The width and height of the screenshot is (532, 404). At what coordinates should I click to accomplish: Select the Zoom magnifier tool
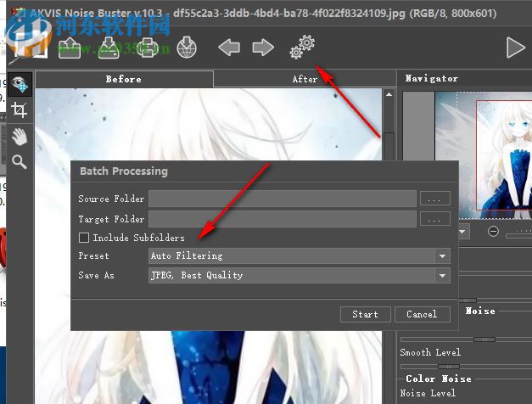(x=20, y=162)
